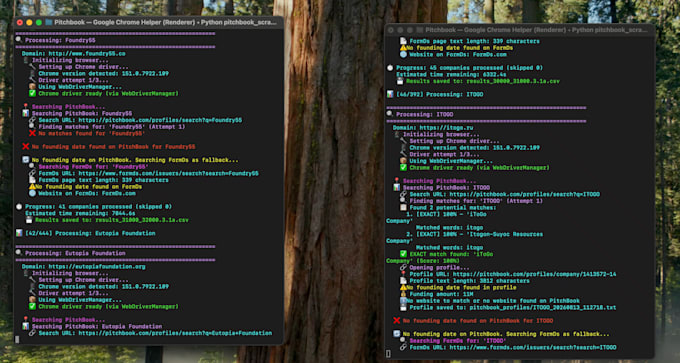The width and height of the screenshot is (680, 363).
Task: Click saved file "ITOGO_20260813_112718.txt" path
Action: coord(543,307)
